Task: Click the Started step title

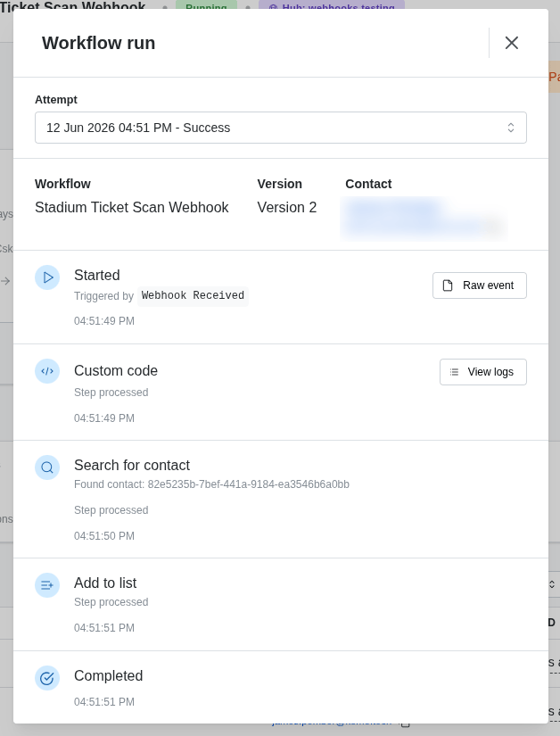Action: click(97, 275)
